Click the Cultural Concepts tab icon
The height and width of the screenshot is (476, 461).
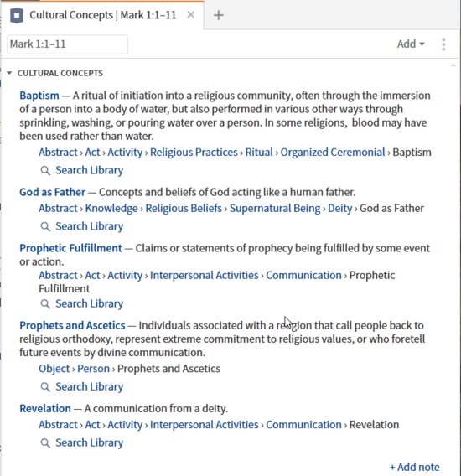point(17,15)
